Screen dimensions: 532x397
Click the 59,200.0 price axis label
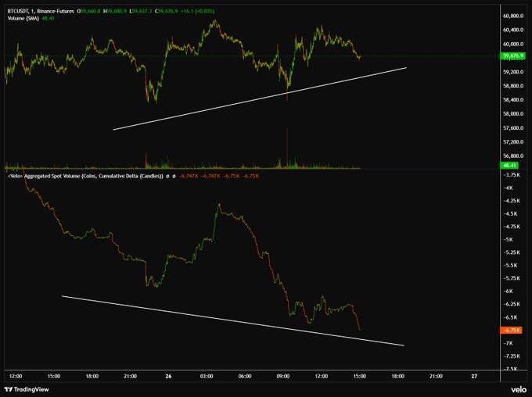click(x=513, y=72)
